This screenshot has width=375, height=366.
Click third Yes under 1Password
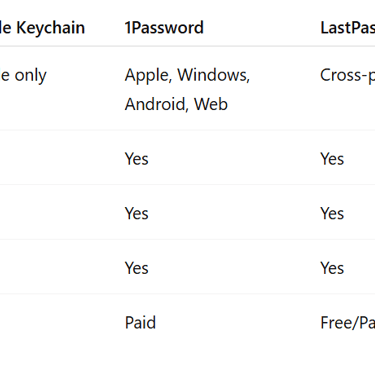coord(137,268)
